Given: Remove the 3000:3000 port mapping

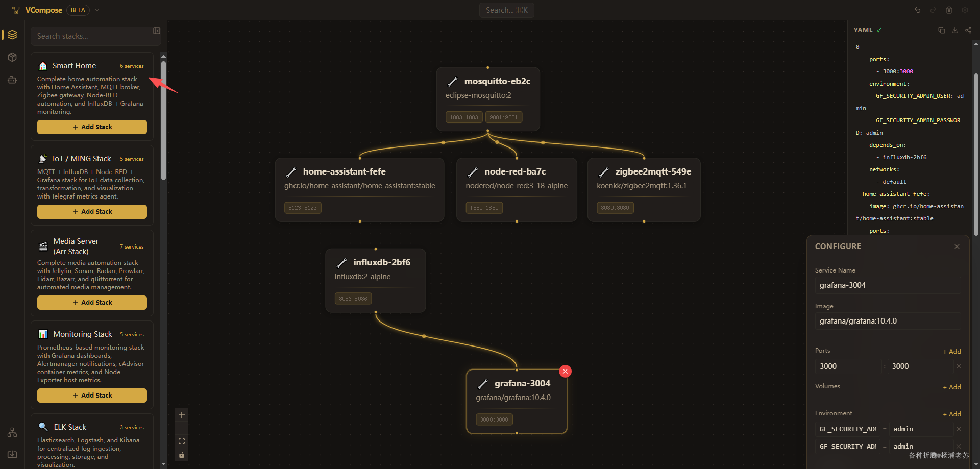Looking at the screenshot, I should pyautogui.click(x=959, y=366).
